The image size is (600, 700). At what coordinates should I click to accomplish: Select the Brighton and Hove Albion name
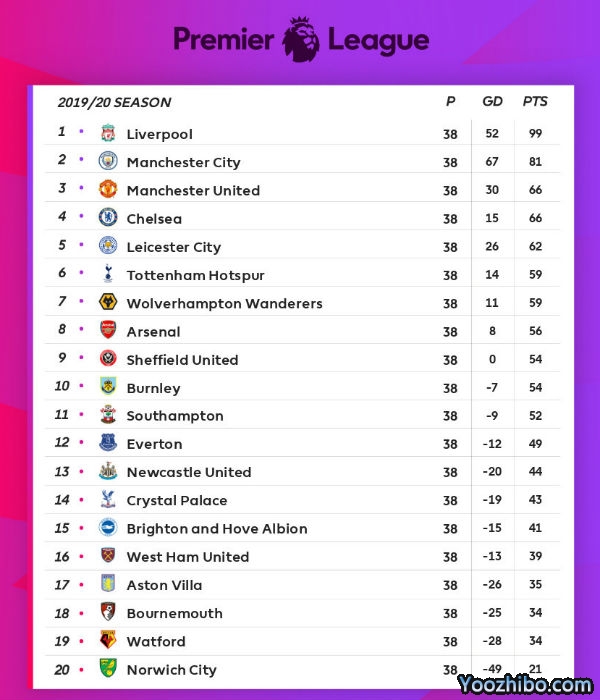[217, 529]
